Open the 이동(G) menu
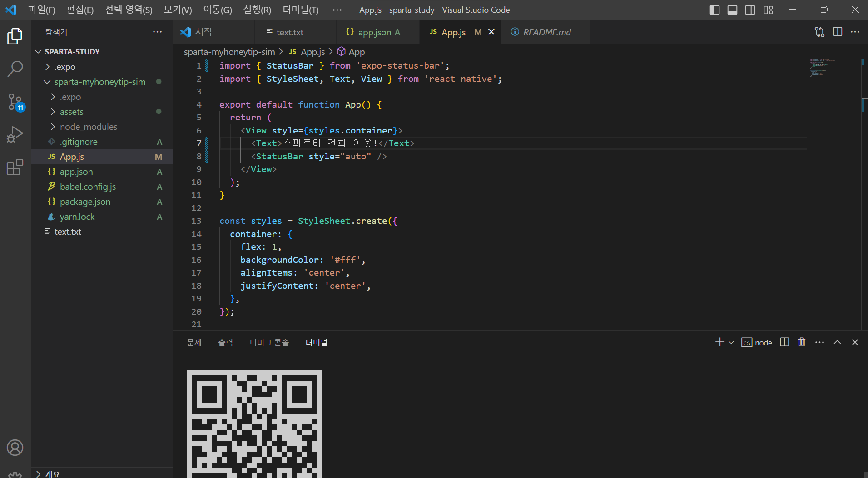The width and height of the screenshot is (868, 478). (x=218, y=10)
